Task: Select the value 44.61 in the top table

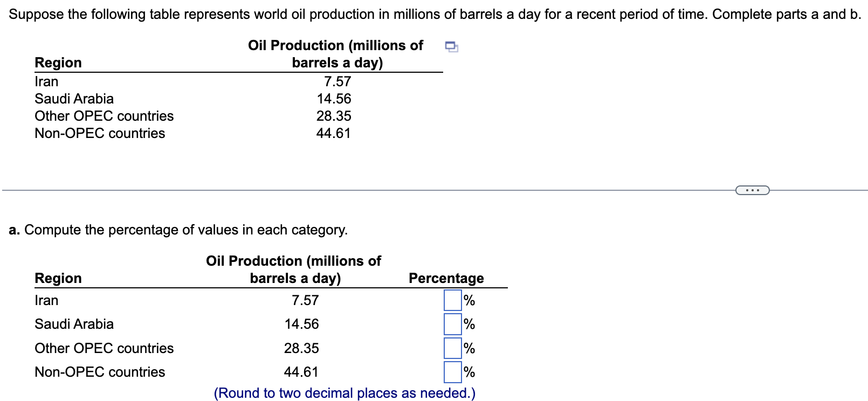Action: [x=334, y=133]
